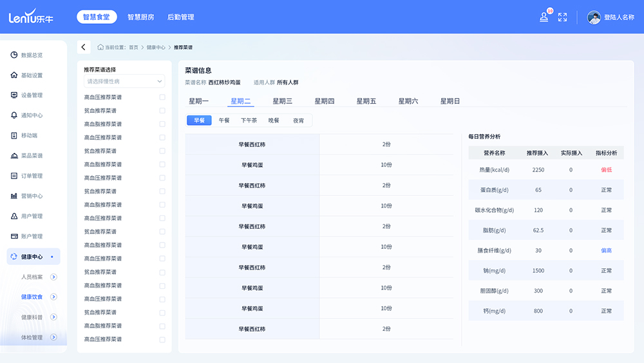644x363 pixels.
Task: Open 数据总览 dashboard icon in sidebar
Action: click(14, 55)
